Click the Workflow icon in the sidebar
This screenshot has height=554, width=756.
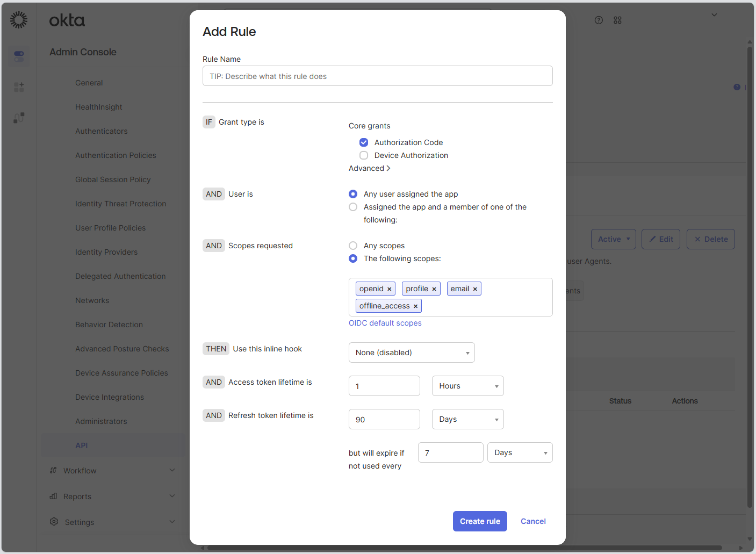coord(53,470)
